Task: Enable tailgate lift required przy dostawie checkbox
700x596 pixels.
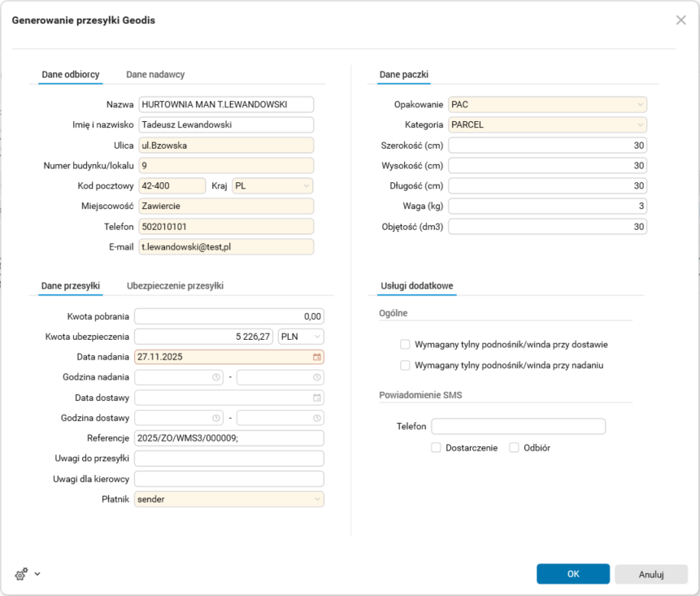Action: [405, 345]
